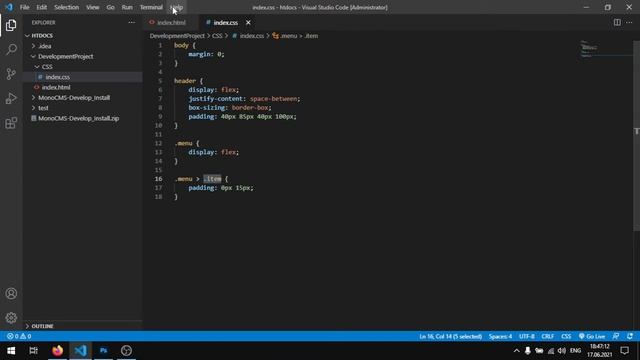Open the Edit menu
This screenshot has height=360, width=640.
click(x=42, y=7)
